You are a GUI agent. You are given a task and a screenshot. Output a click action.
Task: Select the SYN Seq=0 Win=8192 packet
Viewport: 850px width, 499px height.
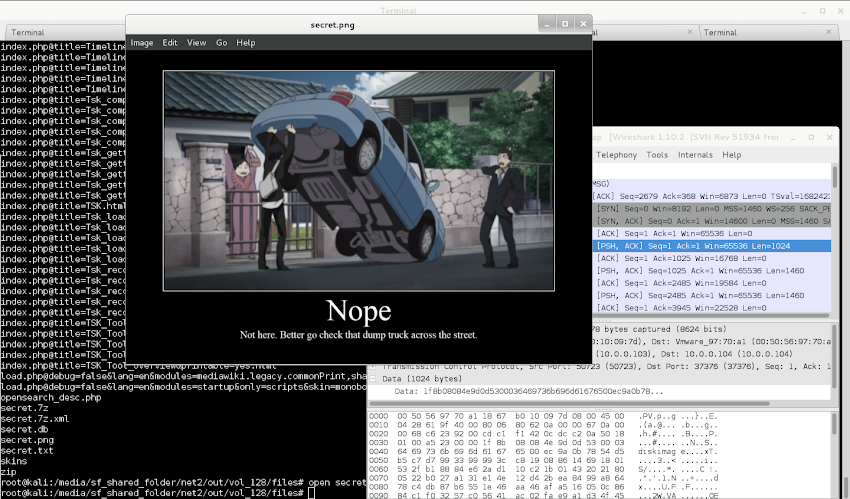(711, 209)
